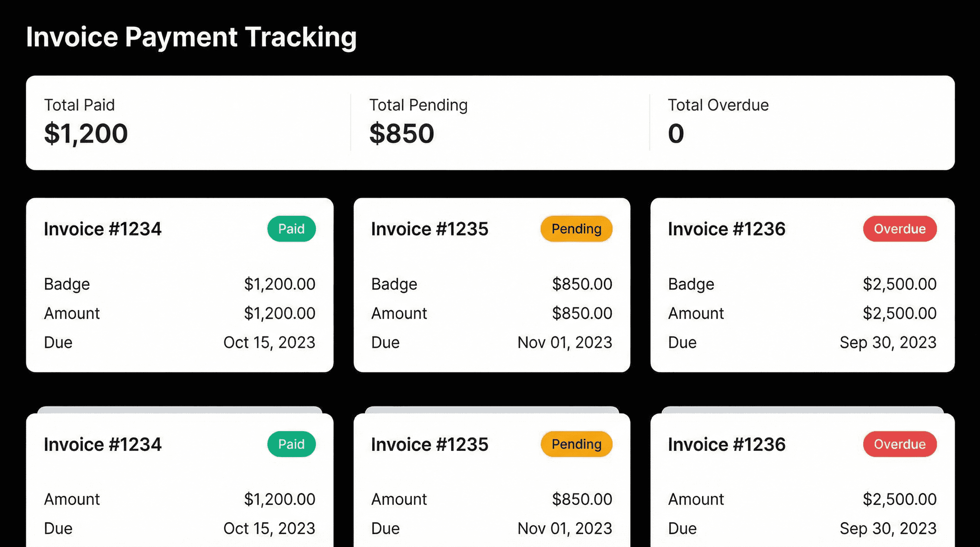Open Invoice #1235 from its card title
Screen dimensions: 980x547
(x=429, y=229)
